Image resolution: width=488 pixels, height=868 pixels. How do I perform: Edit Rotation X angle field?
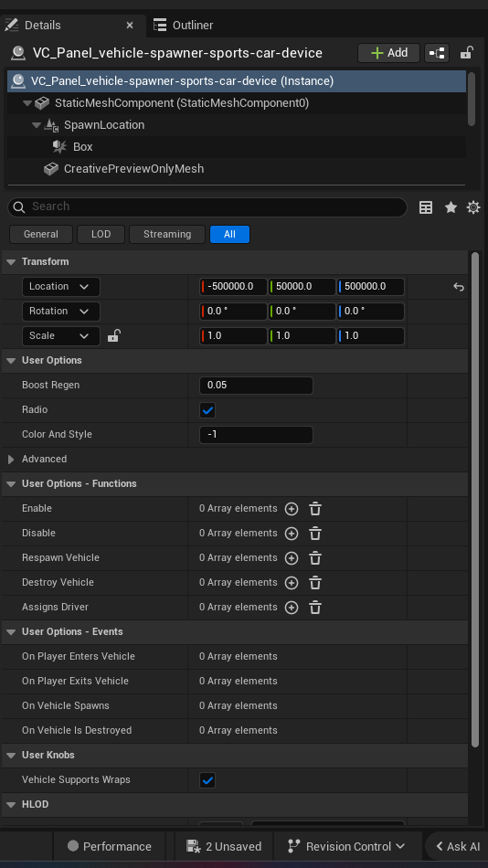tap(233, 311)
